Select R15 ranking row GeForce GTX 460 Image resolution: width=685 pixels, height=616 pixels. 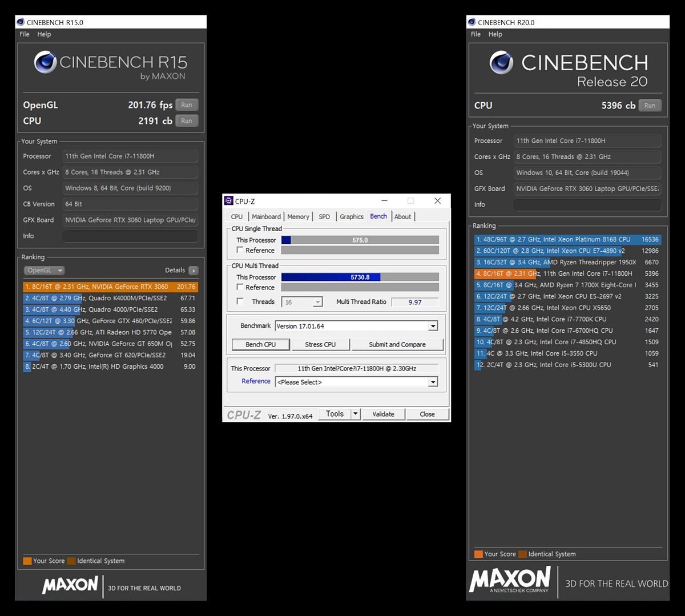coord(111,321)
